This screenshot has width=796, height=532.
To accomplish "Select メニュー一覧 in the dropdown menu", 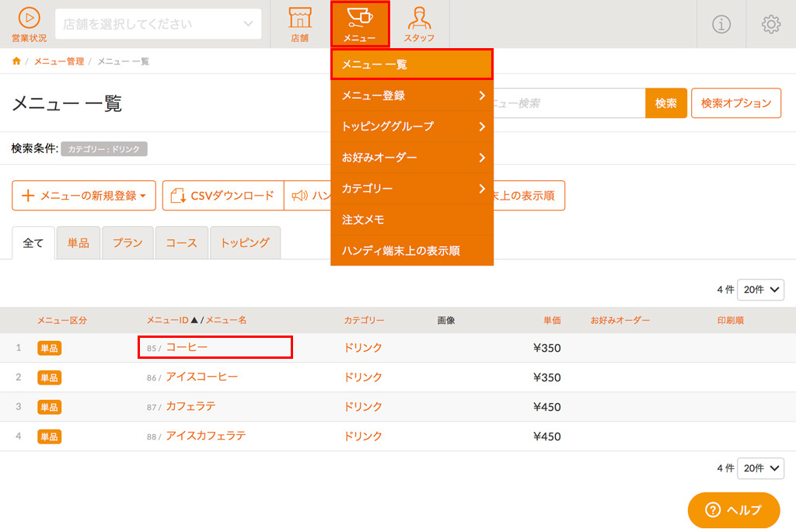I will tap(412, 64).
